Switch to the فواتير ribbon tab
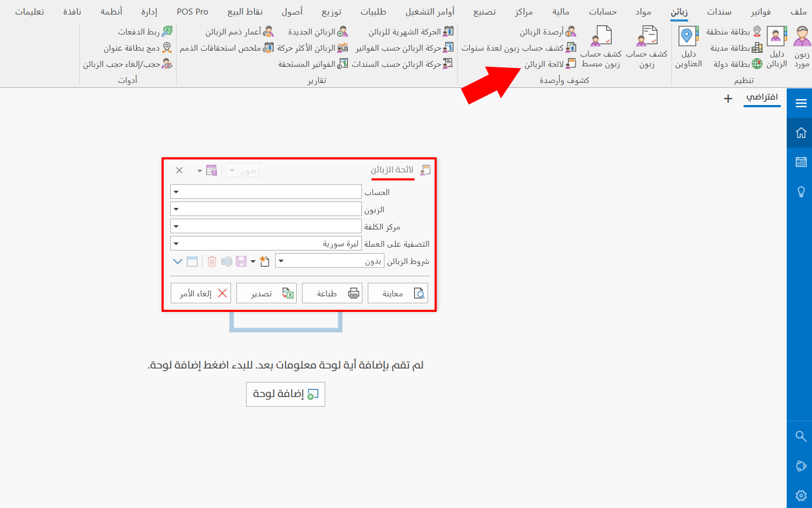The image size is (812, 508). coord(761,11)
